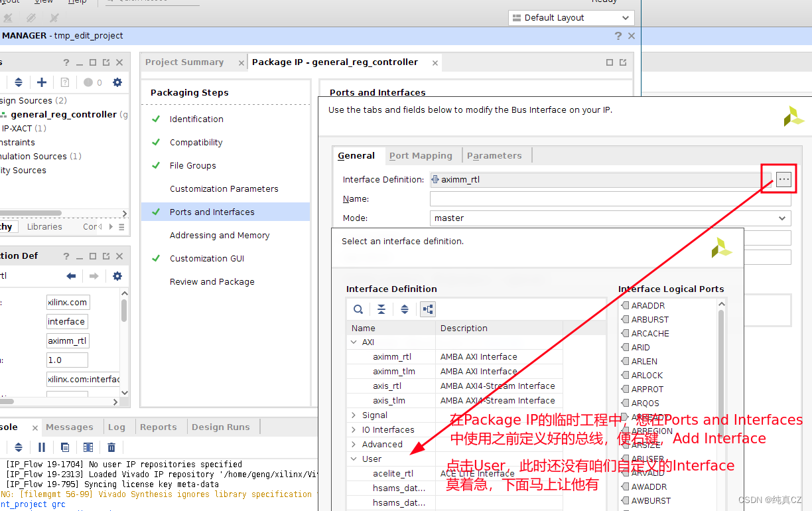Toggle grouping by category in interface list
This screenshot has width=812, height=511.
coord(428,309)
